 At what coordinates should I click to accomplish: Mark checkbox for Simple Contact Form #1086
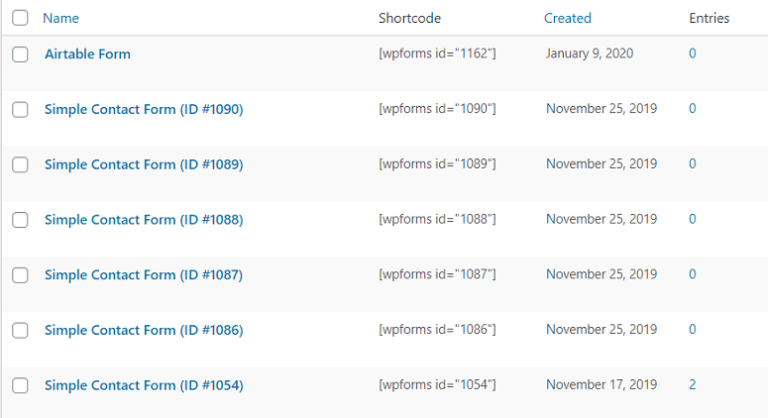20,330
